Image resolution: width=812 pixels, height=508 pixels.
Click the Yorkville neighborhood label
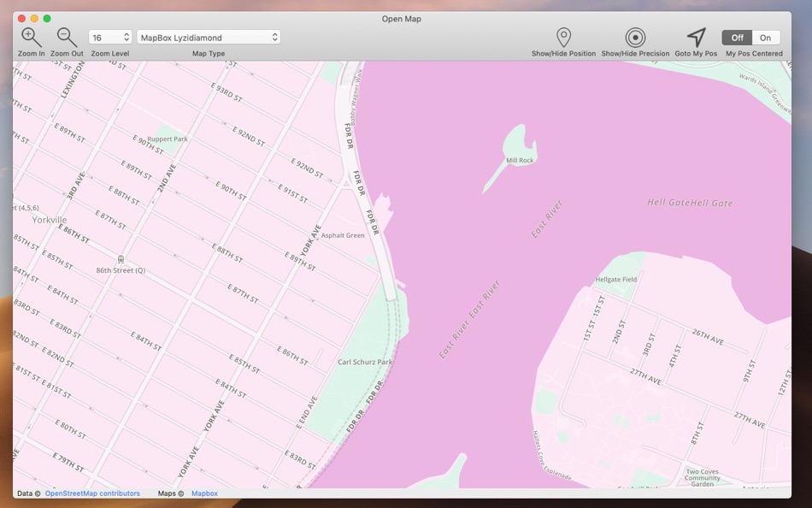point(50,220)
